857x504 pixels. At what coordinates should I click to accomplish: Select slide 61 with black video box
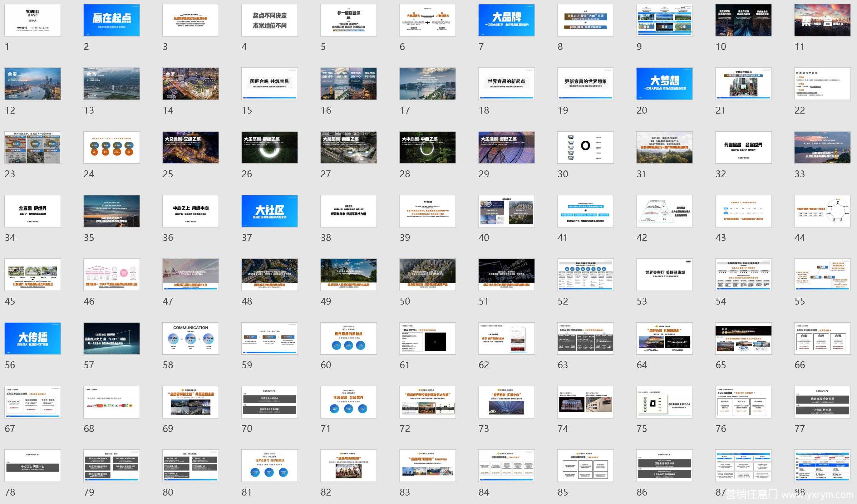427,338
